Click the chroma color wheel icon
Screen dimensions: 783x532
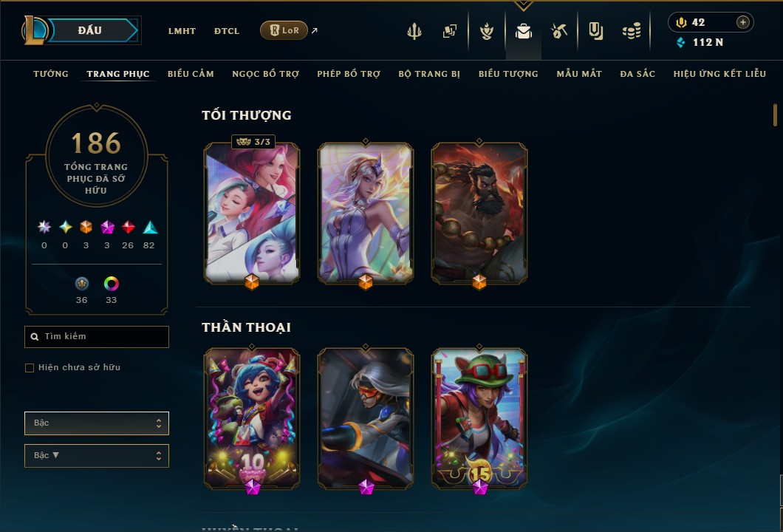pos(112,284)
